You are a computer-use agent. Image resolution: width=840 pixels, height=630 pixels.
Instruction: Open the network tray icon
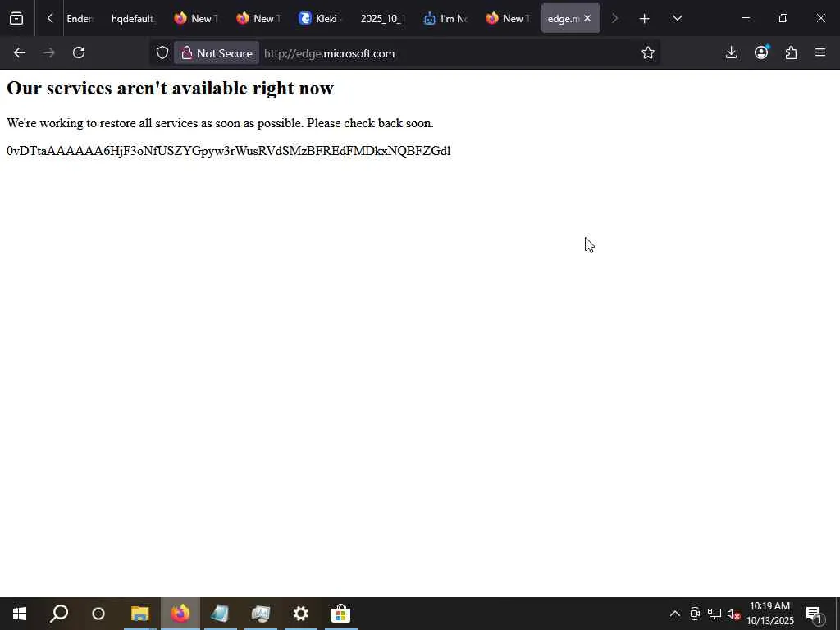coord(714,614)
